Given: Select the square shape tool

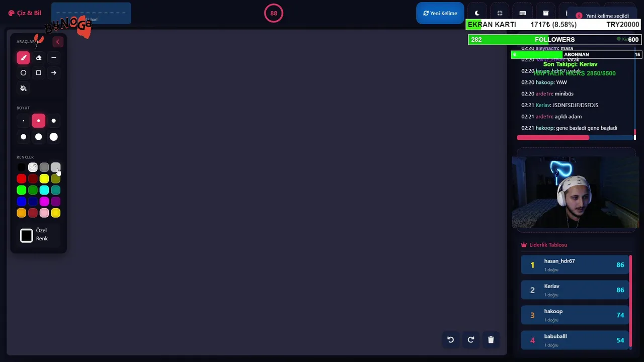Looking at the screenshot, I should pyautogui.click(x=38, y=73).
